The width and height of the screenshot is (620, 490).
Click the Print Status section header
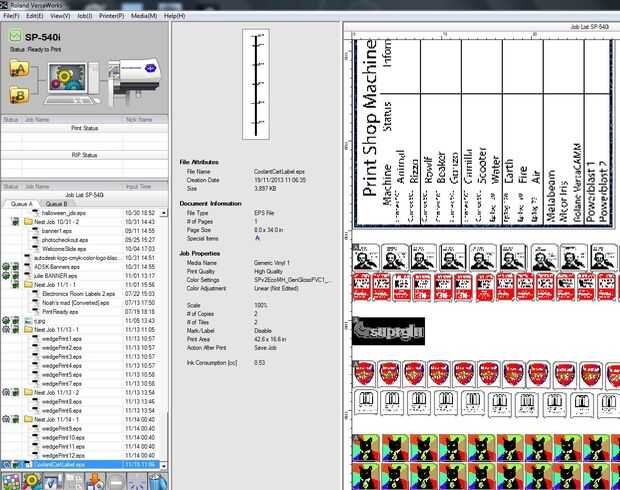coord(84,128)
